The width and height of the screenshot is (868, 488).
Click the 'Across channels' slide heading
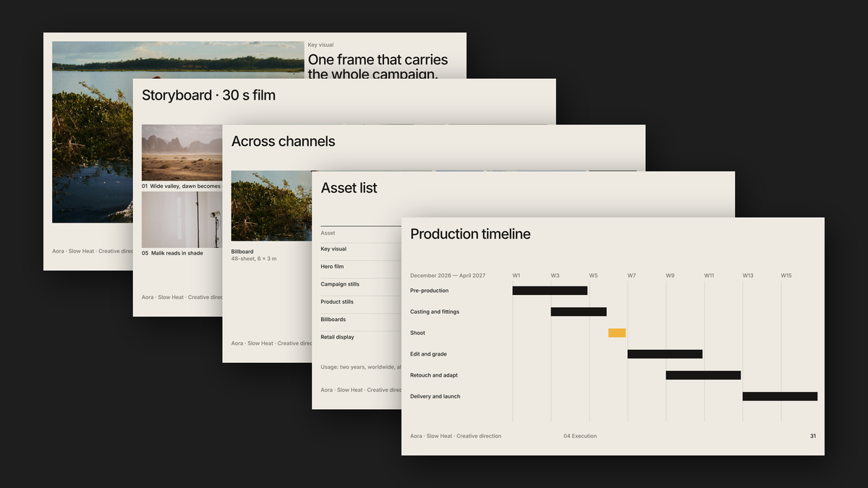point(283,142)
